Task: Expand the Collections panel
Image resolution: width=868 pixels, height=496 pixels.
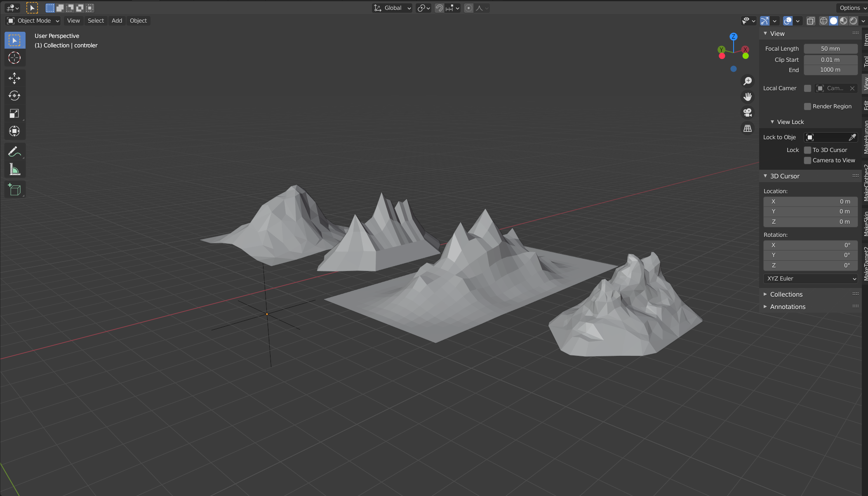Action: click(x=786, y=294)
